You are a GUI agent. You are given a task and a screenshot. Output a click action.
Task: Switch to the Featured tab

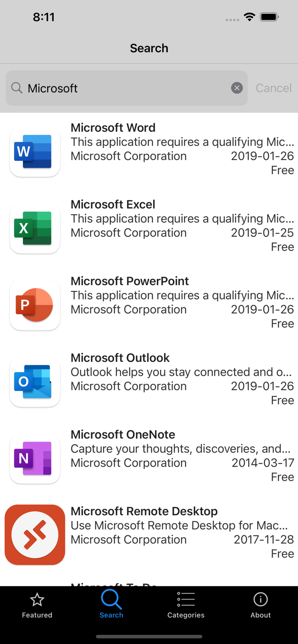[x=37, y=605]
